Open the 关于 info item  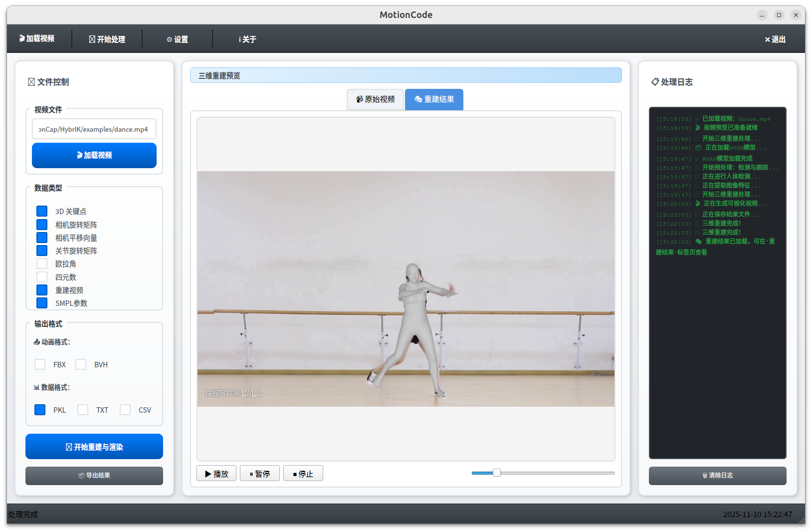click(247, 39)
